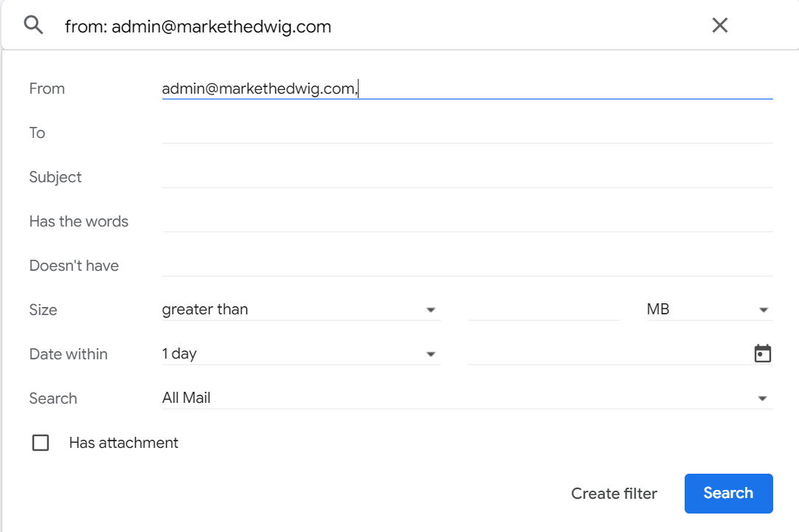Click the Create filter button
Screen dimensions: 799x532
614,494
